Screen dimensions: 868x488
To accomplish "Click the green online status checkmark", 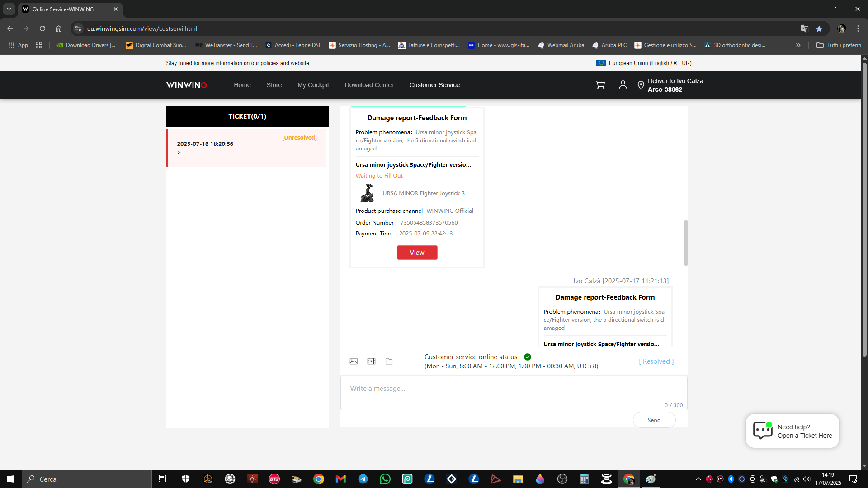I will pyautogui.click(x=528, y=357).
